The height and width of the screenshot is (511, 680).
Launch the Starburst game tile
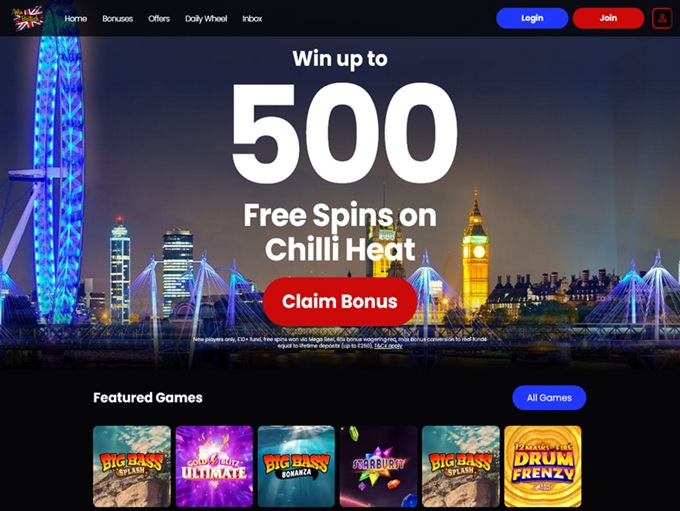pos(378,466)
